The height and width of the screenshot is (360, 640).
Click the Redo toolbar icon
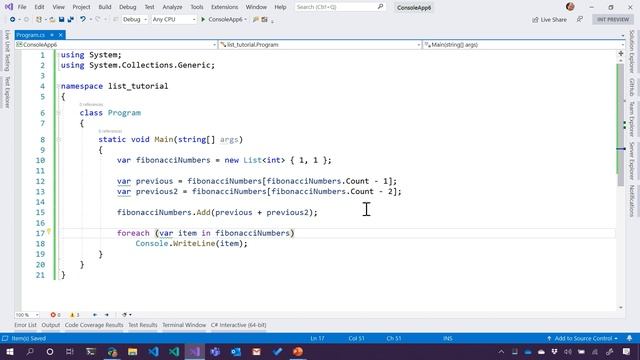98,20
